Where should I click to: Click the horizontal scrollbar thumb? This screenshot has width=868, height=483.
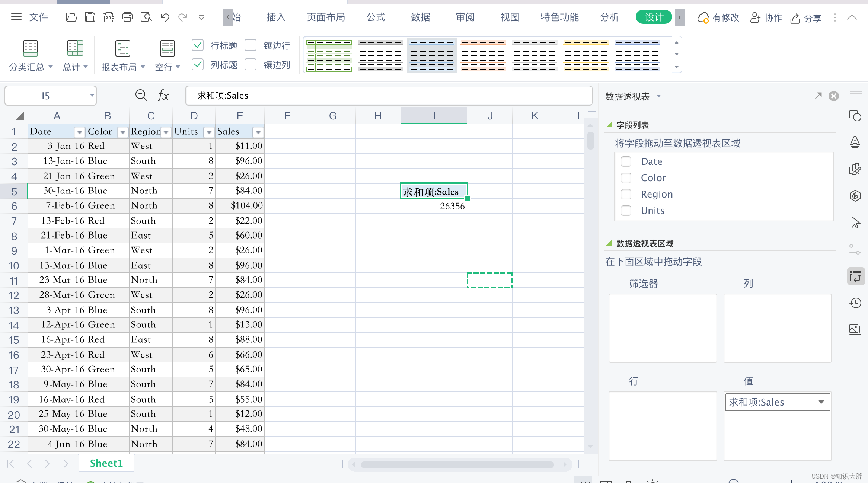[x=457, y=464]
